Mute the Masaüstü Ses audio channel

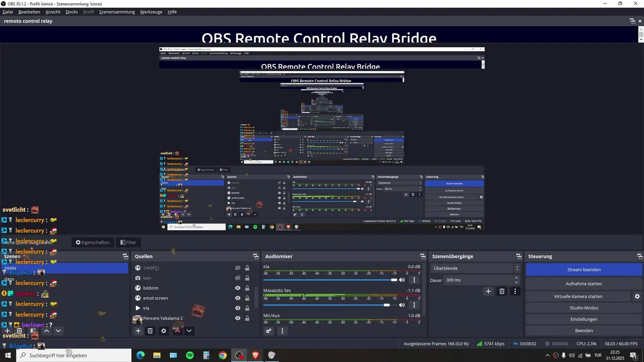pos(402,305)
